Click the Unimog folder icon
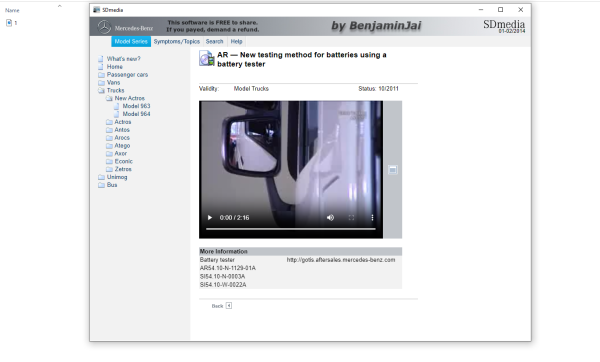 [x=101, y=177]
